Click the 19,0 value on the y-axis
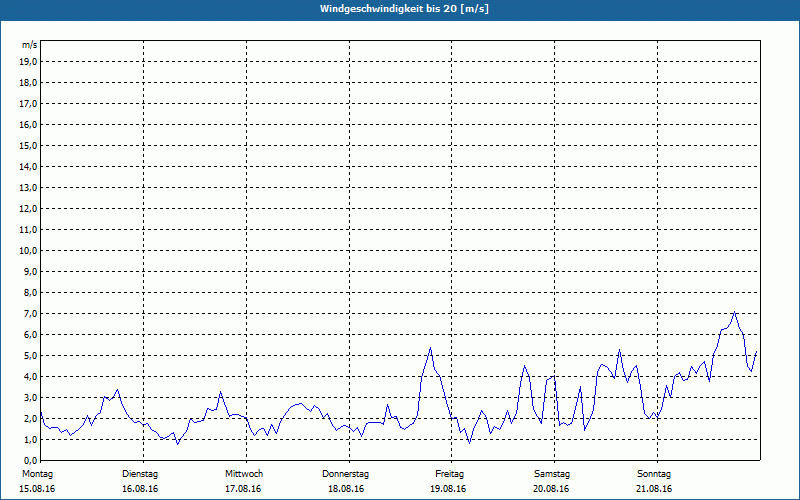Image resolution: width=800 pixels, height=500 pixels. click(29, 61)
